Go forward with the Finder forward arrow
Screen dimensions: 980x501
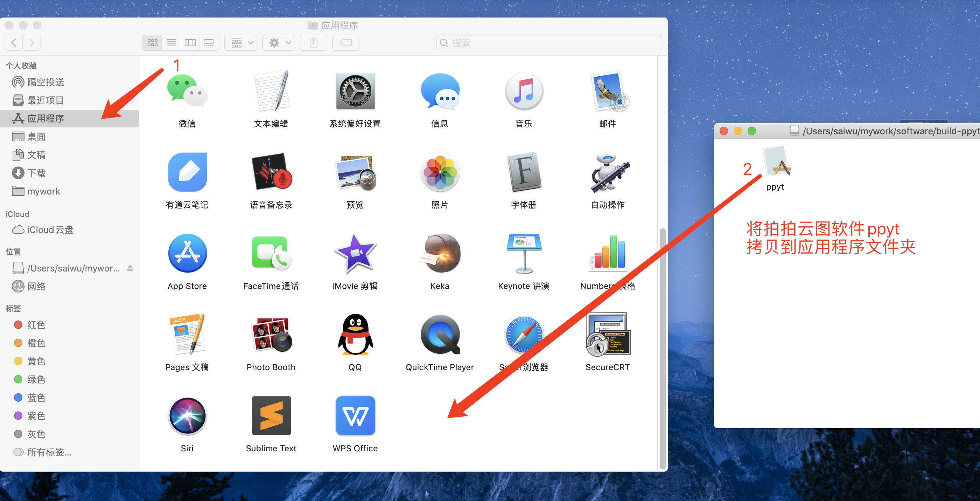[x=31, y=43]
